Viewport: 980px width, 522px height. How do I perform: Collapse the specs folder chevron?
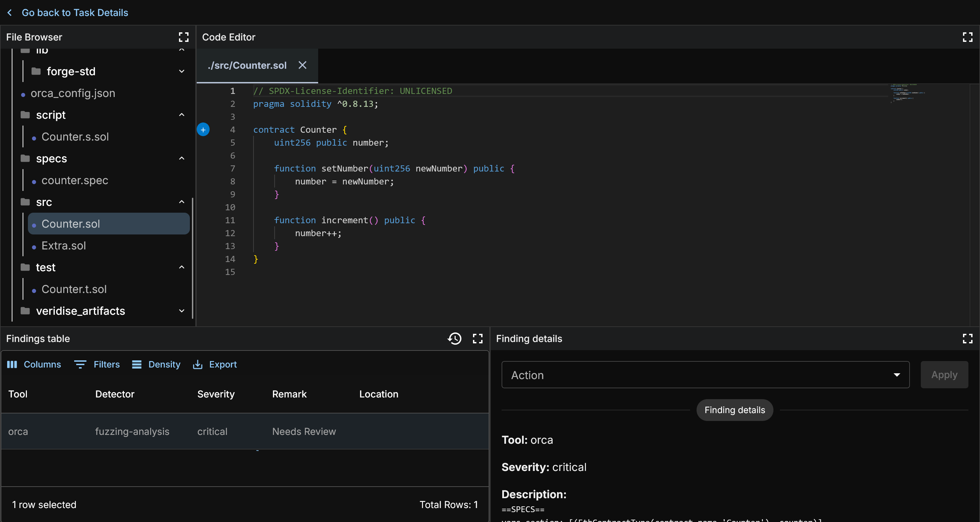tap(181, 158)
